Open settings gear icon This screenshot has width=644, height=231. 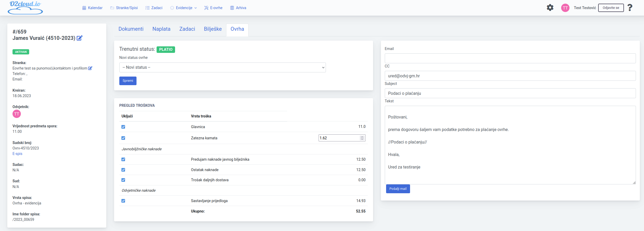pos(550,8)
